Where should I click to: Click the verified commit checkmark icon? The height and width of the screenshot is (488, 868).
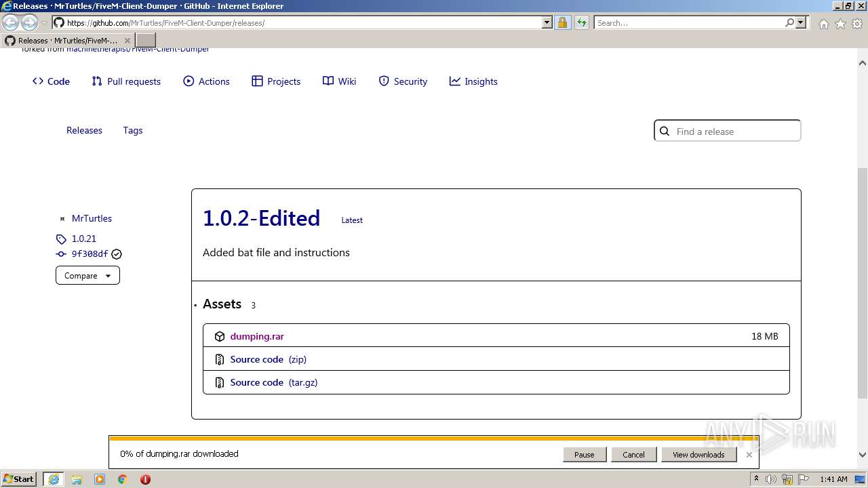click(117, 254)
